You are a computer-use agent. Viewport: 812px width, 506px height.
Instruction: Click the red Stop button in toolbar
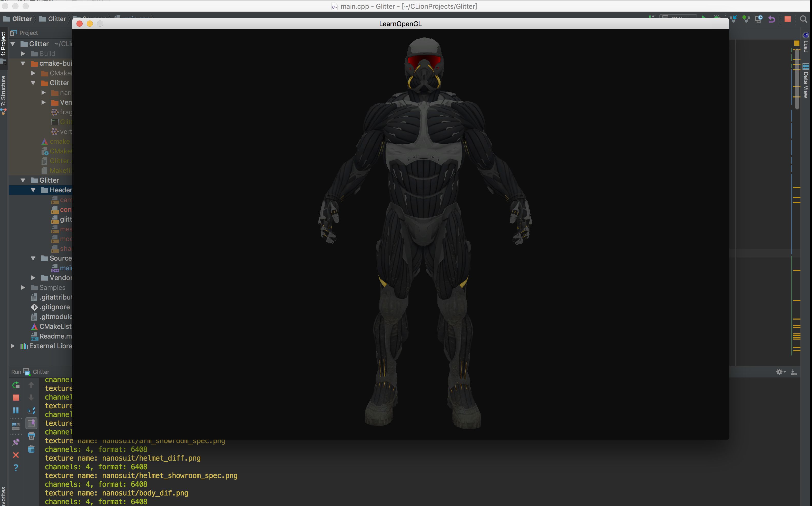click(787, 19)
